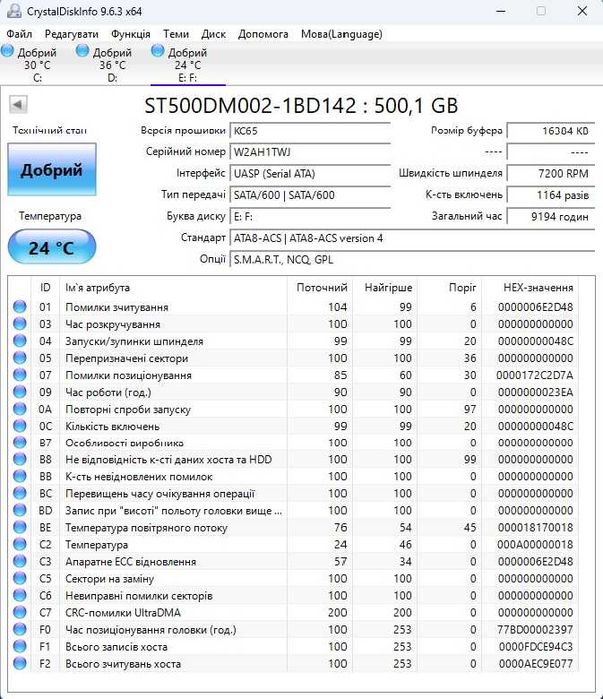Click status icon of attribute C3 Апаратне ECC відновлення
This screenshot has height=699, width=603.
click(x=20, y=561)
